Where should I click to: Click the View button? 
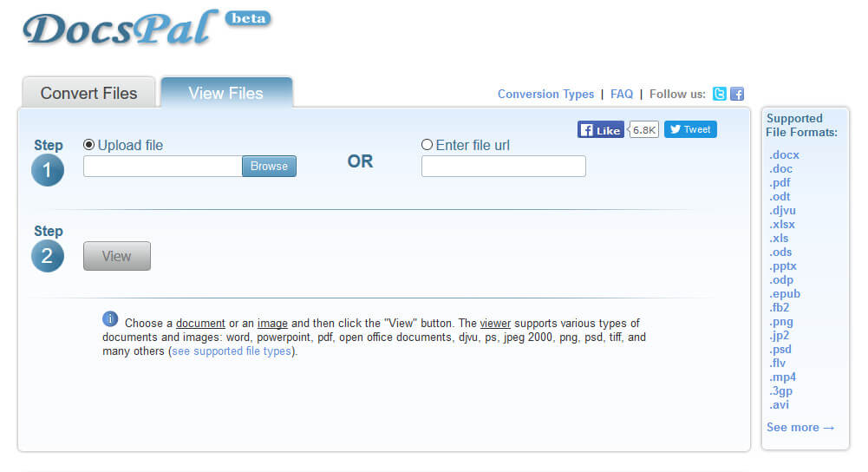tap(117, 256)
